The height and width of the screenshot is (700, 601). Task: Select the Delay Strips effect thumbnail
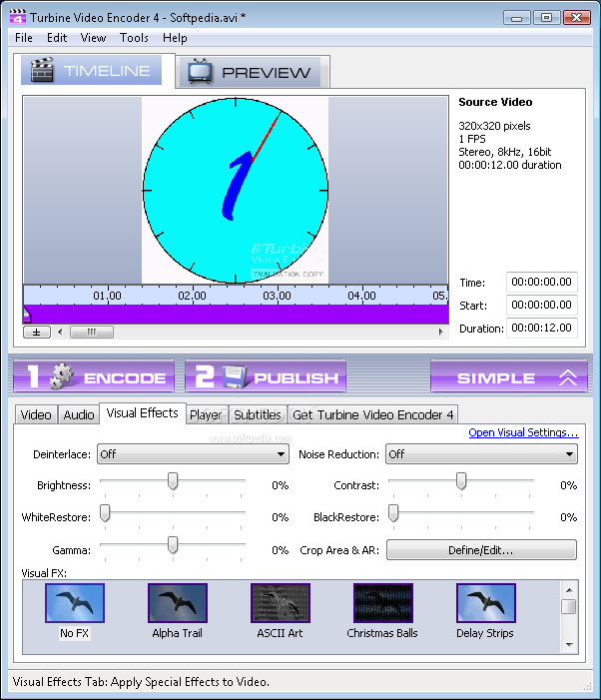[486, 603]
